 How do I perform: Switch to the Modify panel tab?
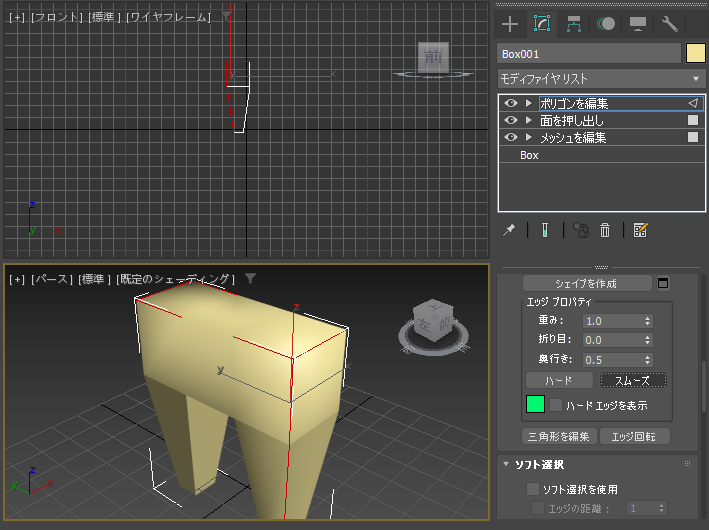[x=542, y=24]
